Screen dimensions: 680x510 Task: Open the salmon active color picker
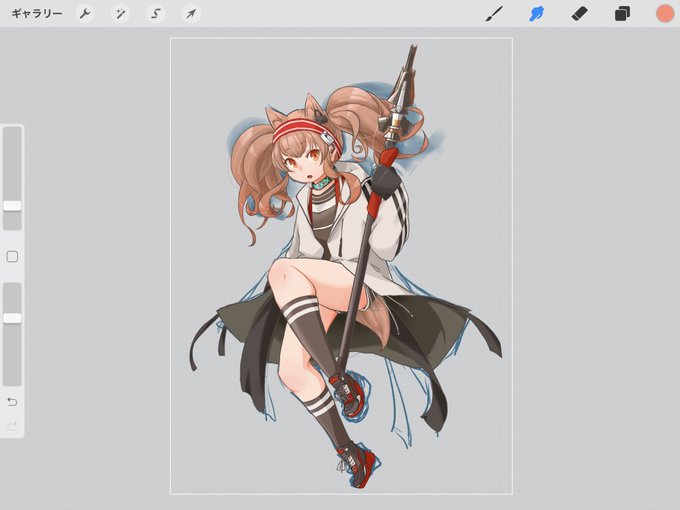point(665,14)
